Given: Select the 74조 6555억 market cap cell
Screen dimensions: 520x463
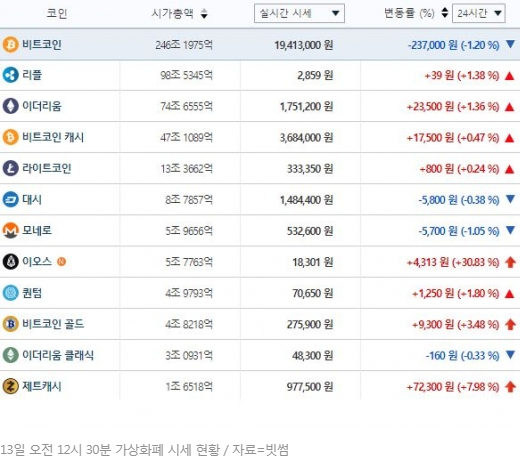Looking at the screenshot, I should tap(186, 106).
